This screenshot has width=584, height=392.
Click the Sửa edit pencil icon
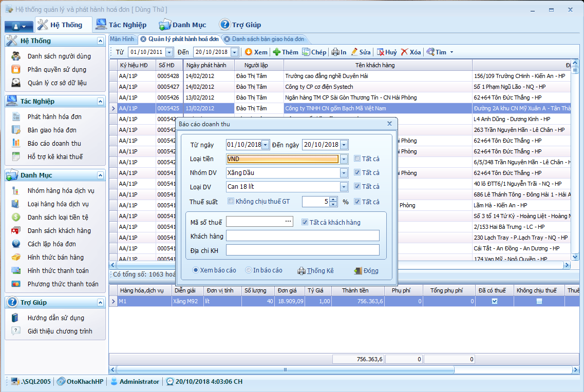(x=354, y=52)
